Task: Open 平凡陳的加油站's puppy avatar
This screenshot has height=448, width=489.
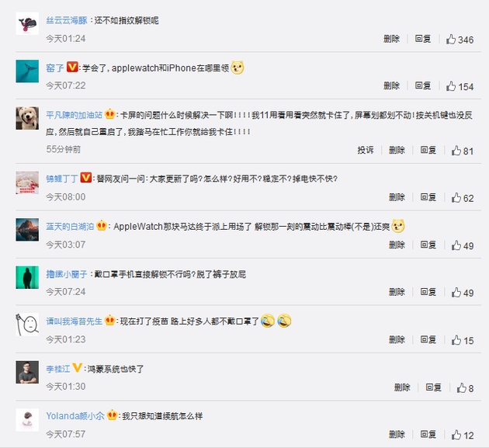Action: 27,118
